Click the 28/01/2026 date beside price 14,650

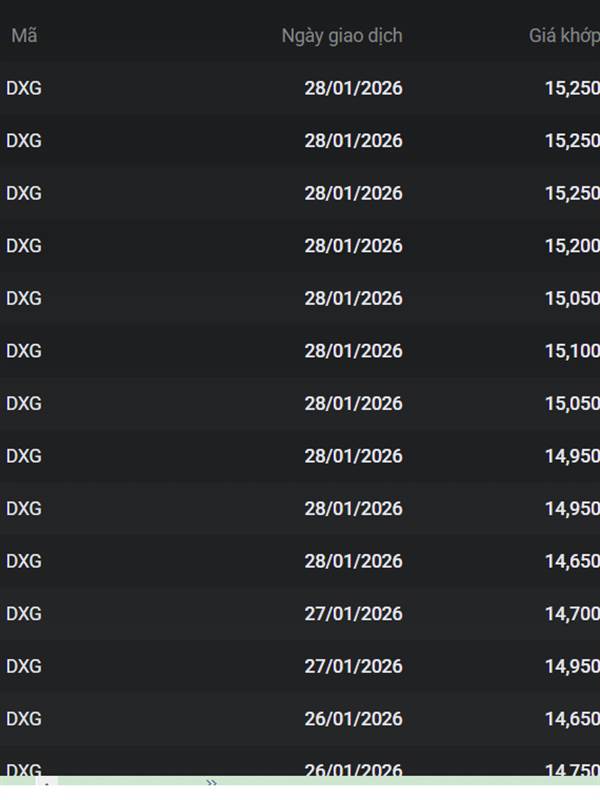click(x=353, y=561)
